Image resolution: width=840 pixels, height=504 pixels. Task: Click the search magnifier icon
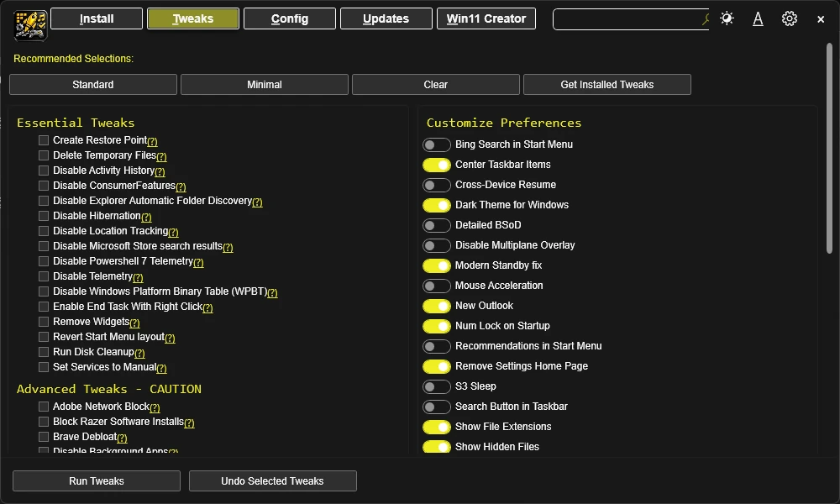(706, 19)
